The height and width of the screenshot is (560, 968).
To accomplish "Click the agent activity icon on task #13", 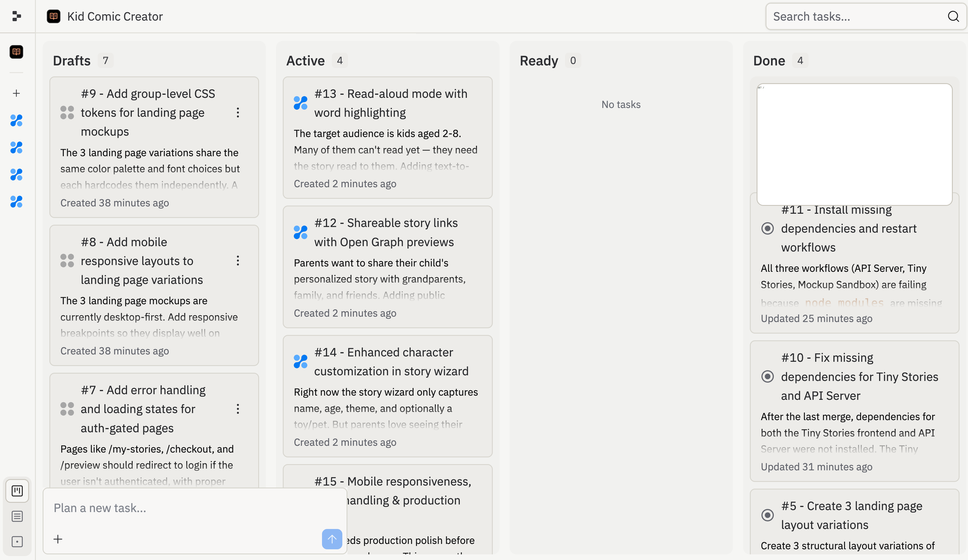I will coord(301,102).
